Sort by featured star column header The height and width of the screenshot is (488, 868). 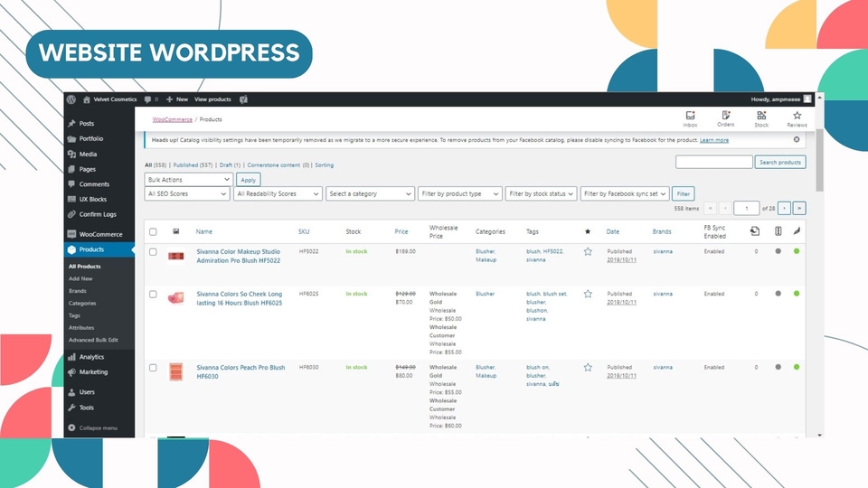[588, 232]
